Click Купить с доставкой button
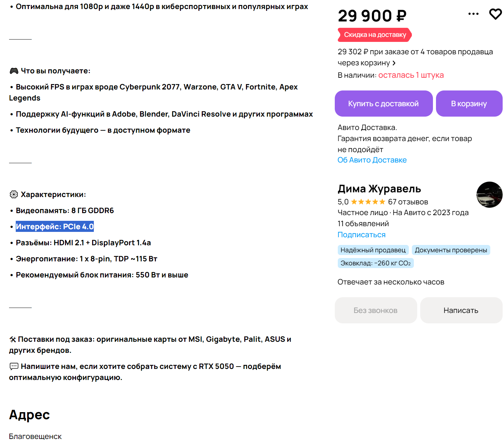Viewport: 504px width, 446px height. click(384, 104)
